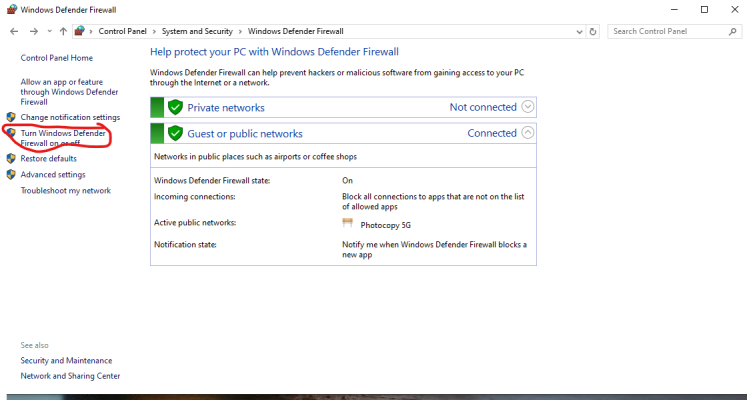Click the Not connected status text
Viewport: 747px width, 400px height.
pyautogui.click(x=483, y=107)
